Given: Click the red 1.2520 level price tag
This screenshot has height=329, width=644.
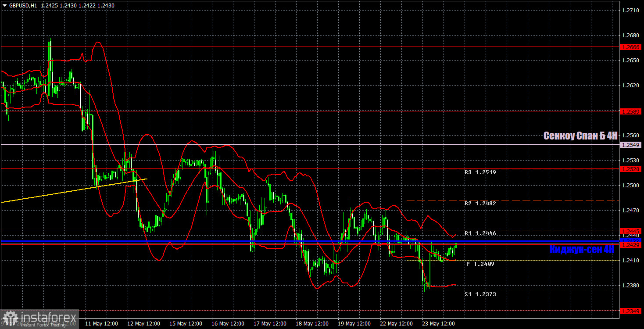Looking at the screenshot, I should [x=631, y=169].
